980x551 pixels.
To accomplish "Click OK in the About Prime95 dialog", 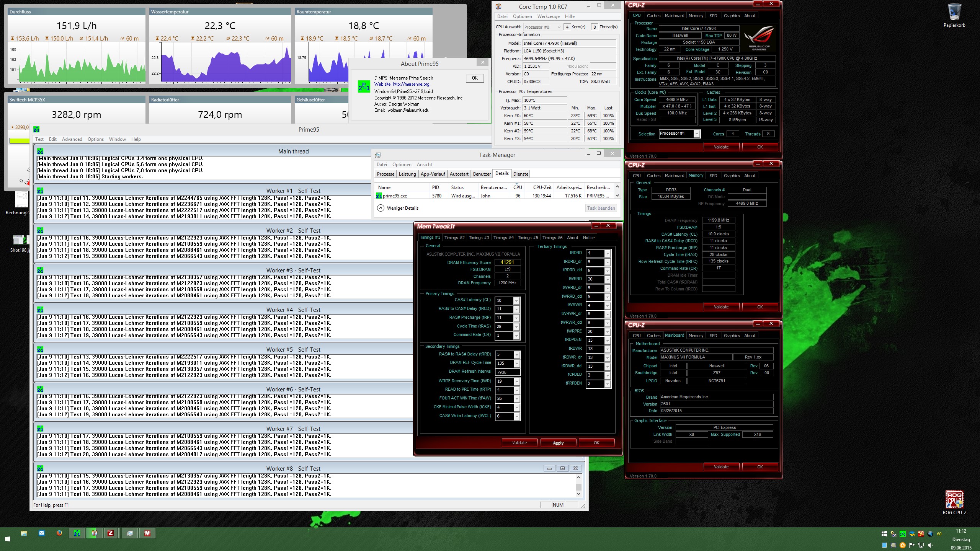I will click(x=475, y=78).
